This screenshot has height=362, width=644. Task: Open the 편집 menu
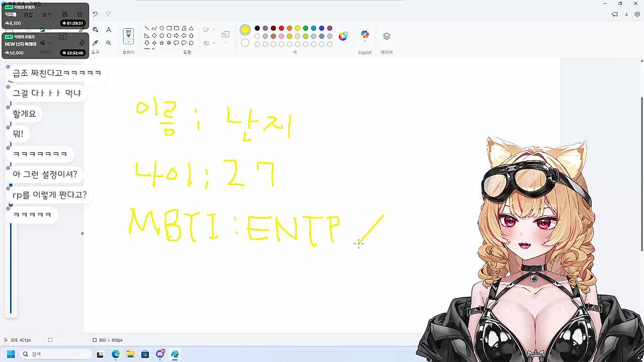[28, 15]
